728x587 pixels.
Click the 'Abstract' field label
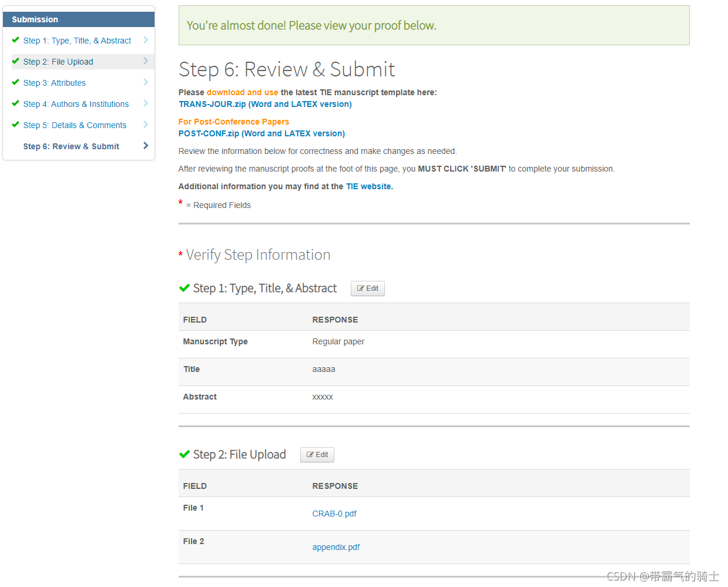200,397
